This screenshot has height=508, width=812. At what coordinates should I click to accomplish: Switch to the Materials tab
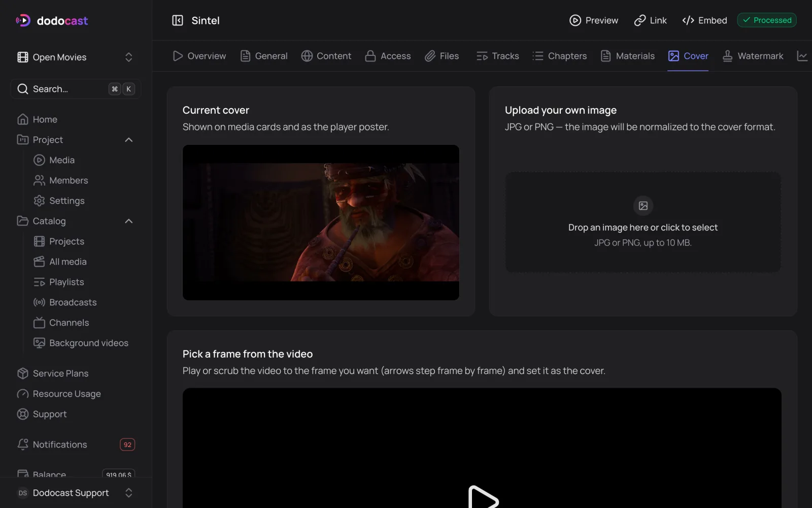coord(627,56)
